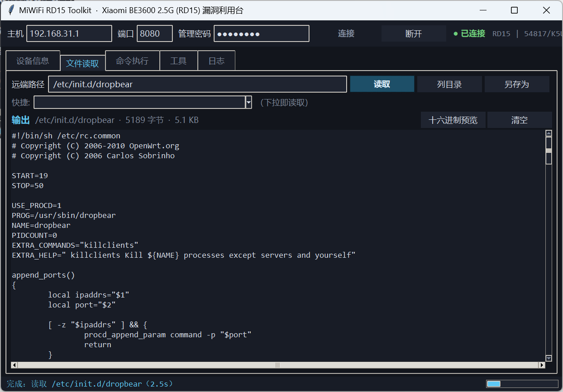Click the horizontal scrollbar right arrow
Image resolution: width=563 pixels, height=392 pixels.
[x=542, y=365]
